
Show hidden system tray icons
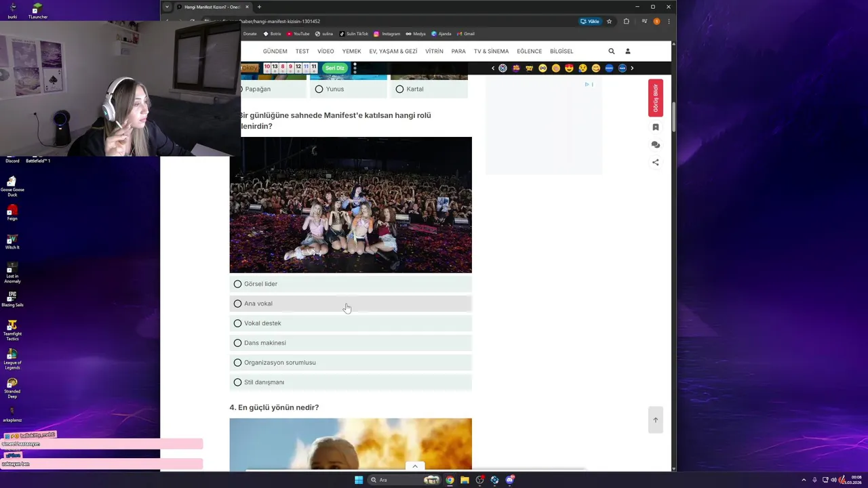(804, 480)
